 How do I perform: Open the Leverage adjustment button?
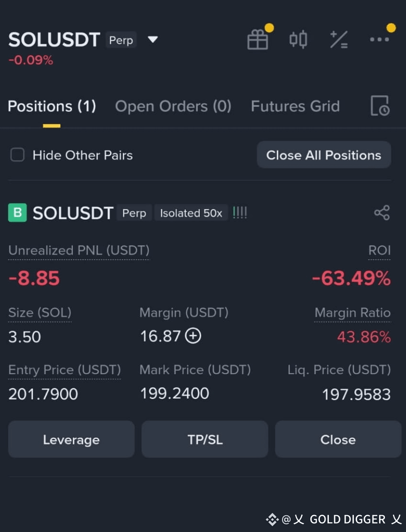click(71, 439)
